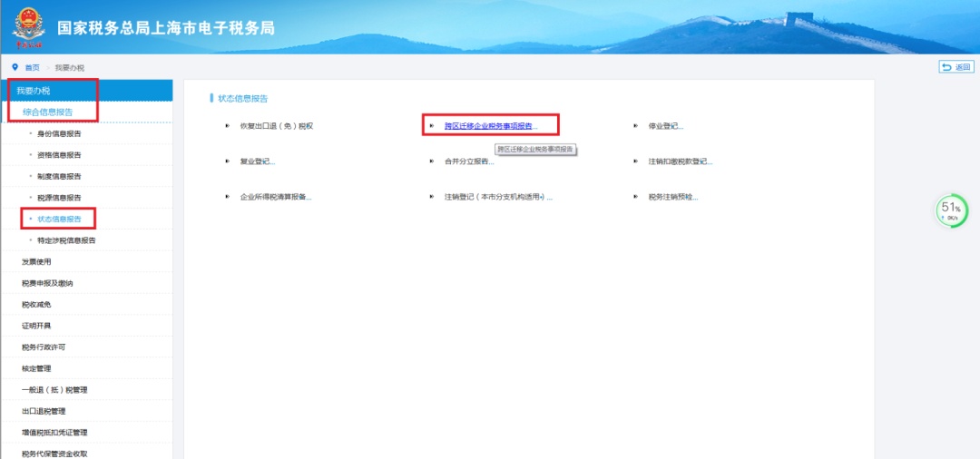Click the arrow bullet beside 停业登记
This screenshot has width=980, height=459.
(635, 126)
